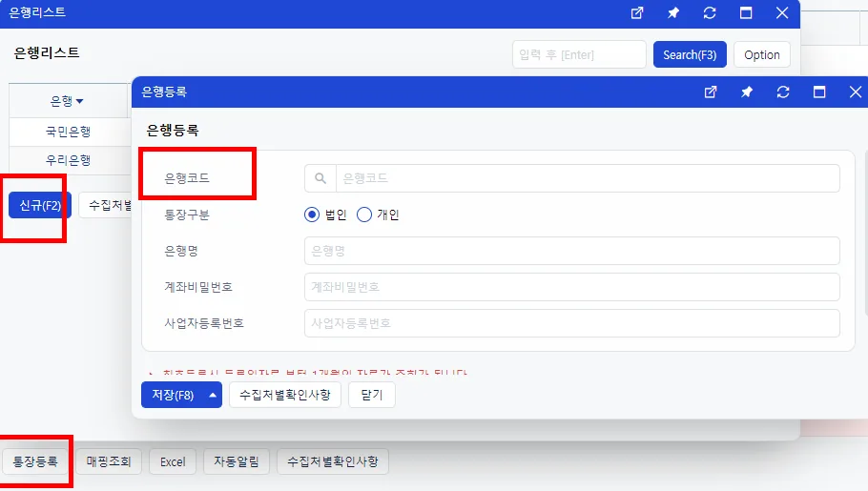Click the Search(F3) button
The width and height of the screenshot is (868, 491).
point(690,54)
